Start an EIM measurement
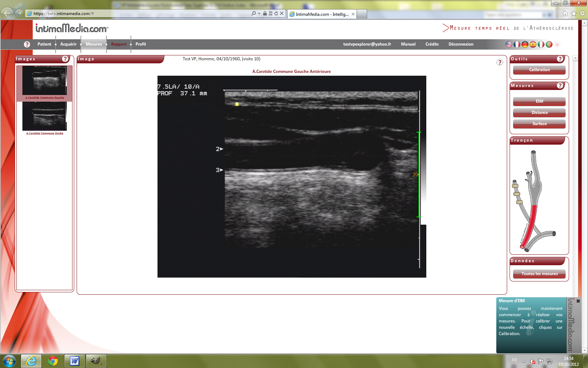Image resolution: width=588 pixels, height=368 pixels. click(x=539, y=101)
